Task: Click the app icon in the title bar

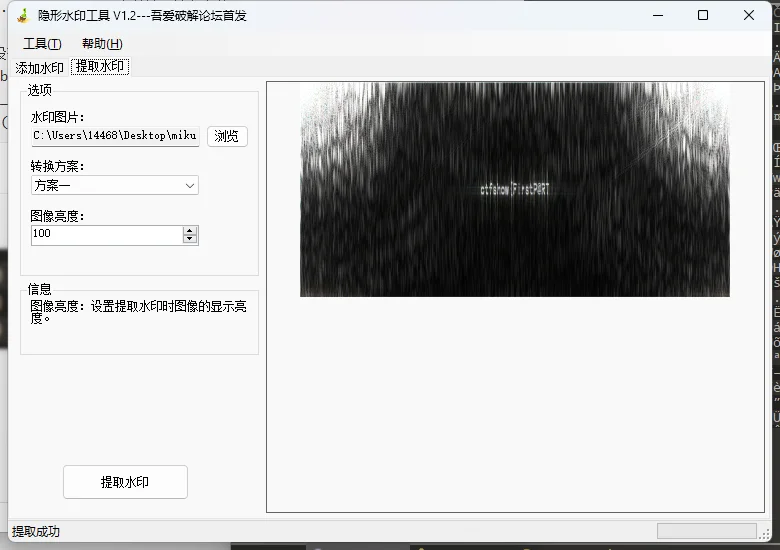Action: coord(21,15)
